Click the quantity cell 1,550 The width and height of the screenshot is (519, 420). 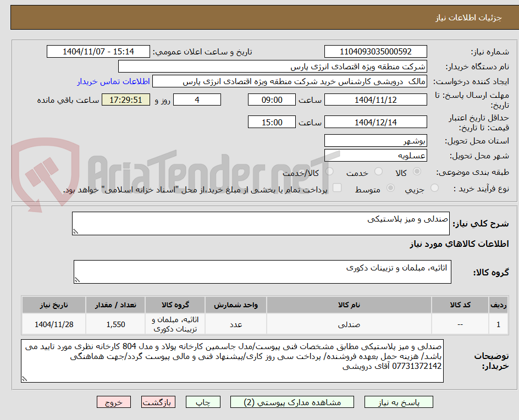coord(115,324)
